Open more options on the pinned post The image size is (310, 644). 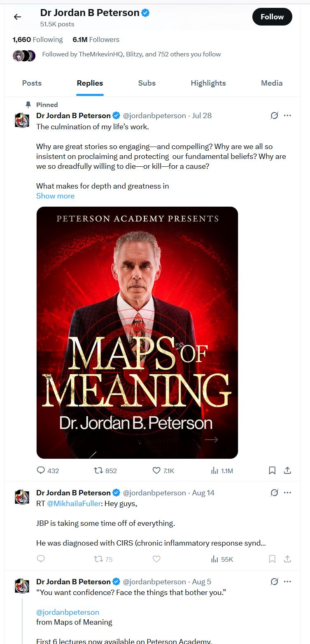[288, 116]
